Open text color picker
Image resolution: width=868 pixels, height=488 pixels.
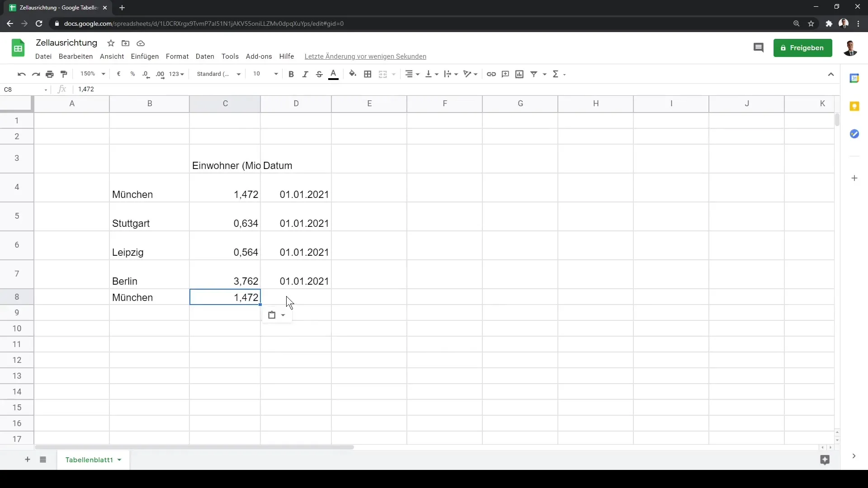pyautogui.click(x=334, y=74)
